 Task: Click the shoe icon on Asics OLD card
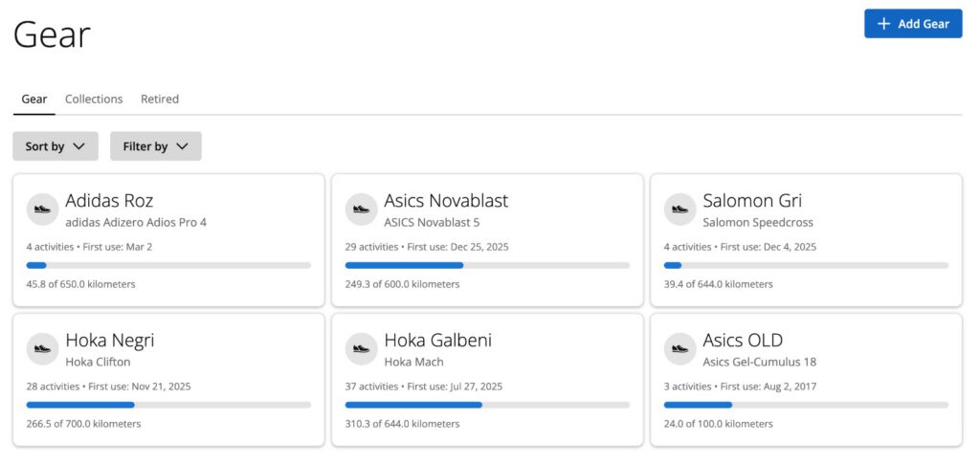click(679, 348)
